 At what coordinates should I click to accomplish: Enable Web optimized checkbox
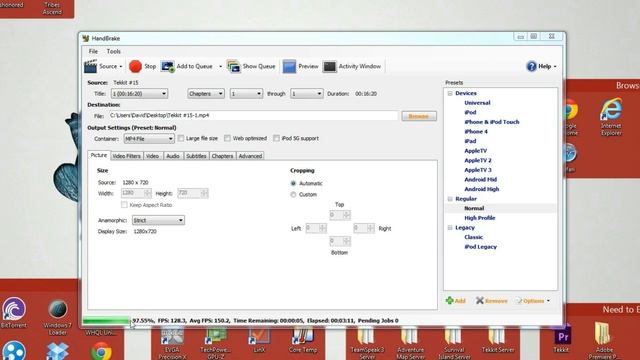[227, 138]
